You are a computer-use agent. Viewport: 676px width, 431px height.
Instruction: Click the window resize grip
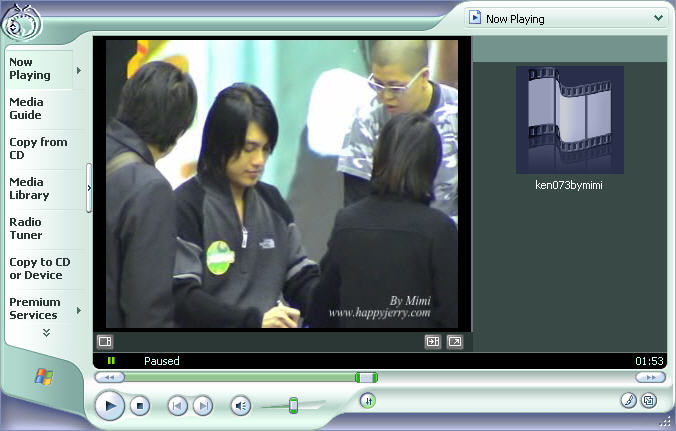point(667,424)
